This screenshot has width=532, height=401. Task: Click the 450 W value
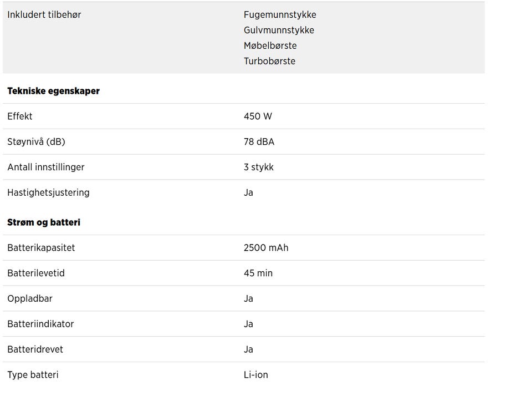(x=258, y=116)
